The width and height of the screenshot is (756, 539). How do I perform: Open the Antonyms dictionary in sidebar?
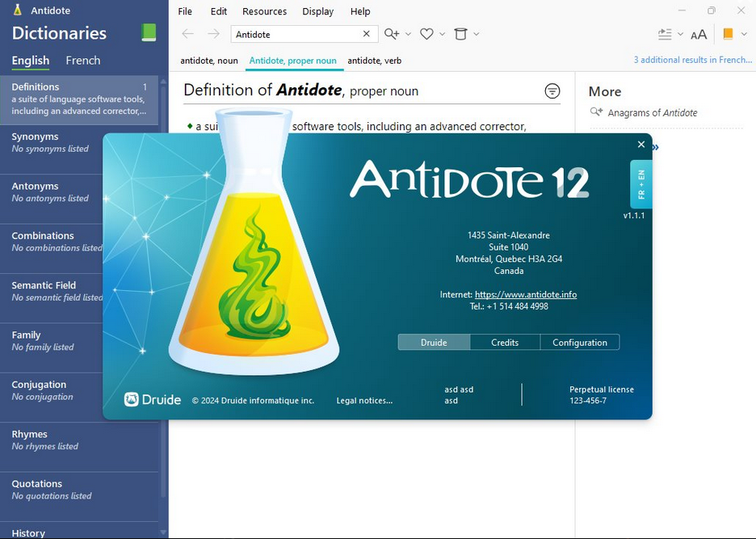tap(52, 199)
